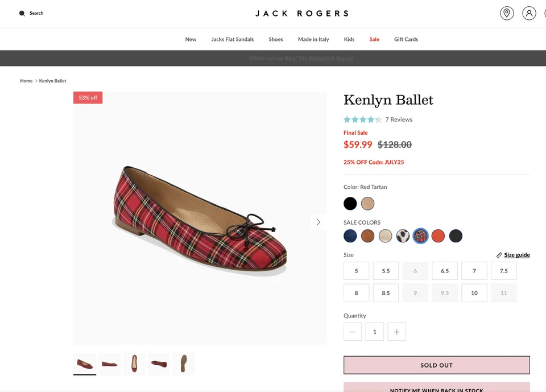Increase quantity with the plus icon
546x392 pixels.
[x=396, y=332]
